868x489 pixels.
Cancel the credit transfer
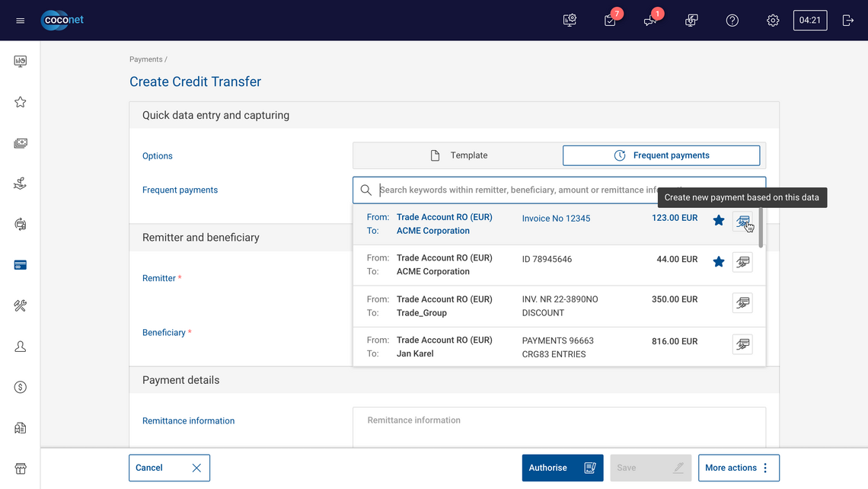click(x=169, y=468)
